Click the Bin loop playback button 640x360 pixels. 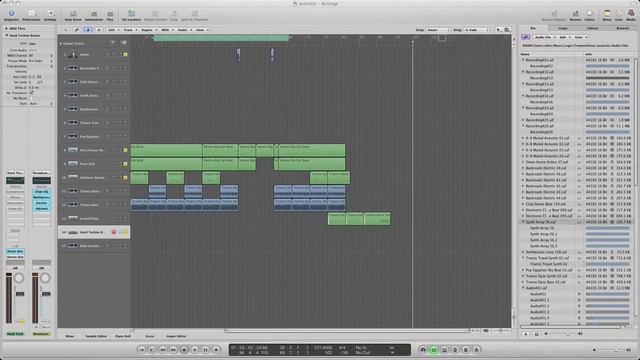[537, 334]
